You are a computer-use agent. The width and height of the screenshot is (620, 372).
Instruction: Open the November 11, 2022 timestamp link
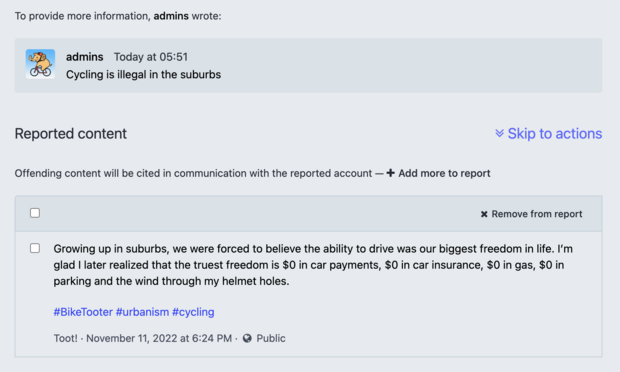click(x=159, y=338)
